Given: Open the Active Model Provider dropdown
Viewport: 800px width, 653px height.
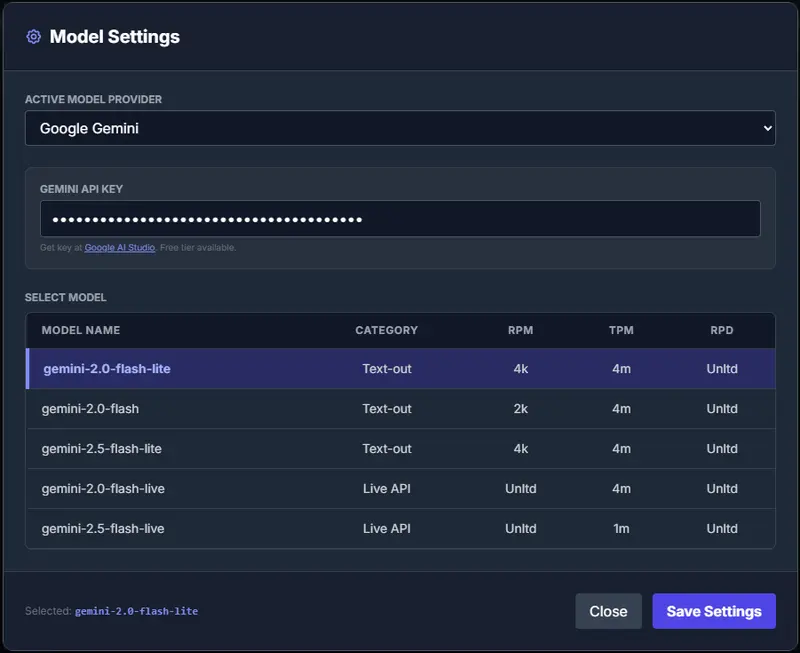Looking at the screenshot, I should [x=400, y=128].
